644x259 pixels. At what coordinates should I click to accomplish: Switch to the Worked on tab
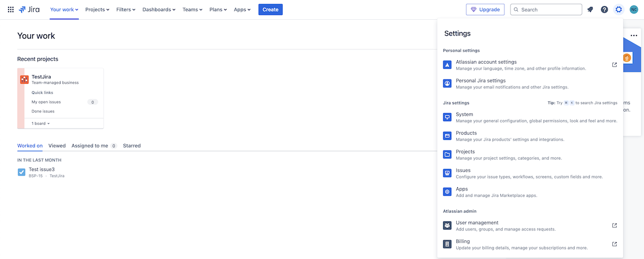tap(30, 145)
